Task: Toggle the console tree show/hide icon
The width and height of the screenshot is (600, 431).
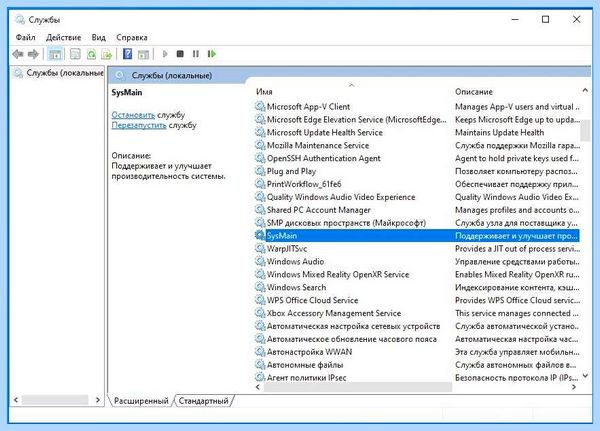Action: [55, 54]
